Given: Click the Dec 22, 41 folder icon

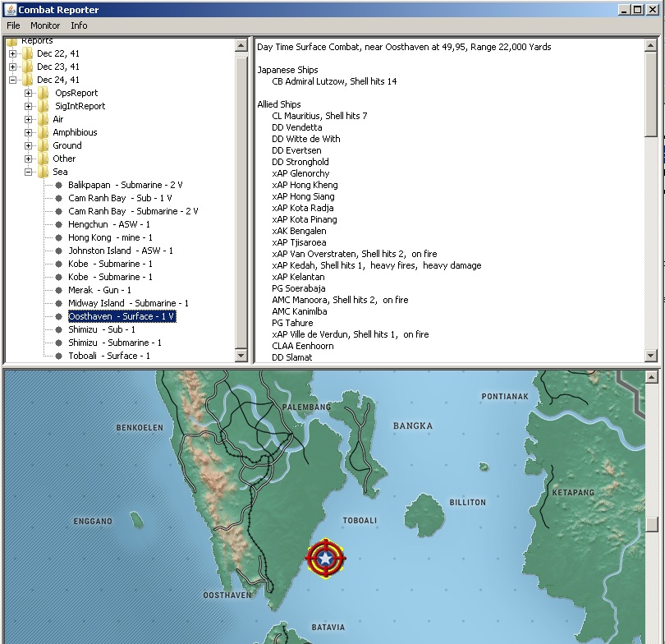Looking at the screenshot, I should coord(28,53).
